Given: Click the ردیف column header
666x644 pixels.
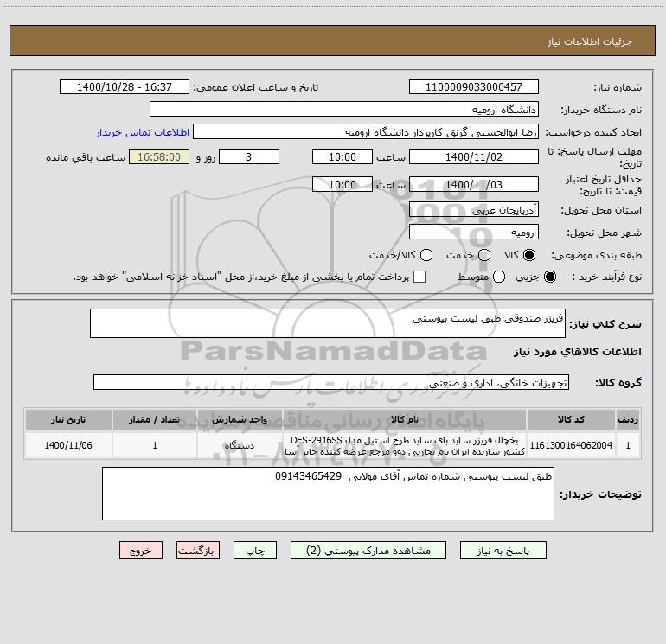Looking at the screenshot, I should click(628, 420).
